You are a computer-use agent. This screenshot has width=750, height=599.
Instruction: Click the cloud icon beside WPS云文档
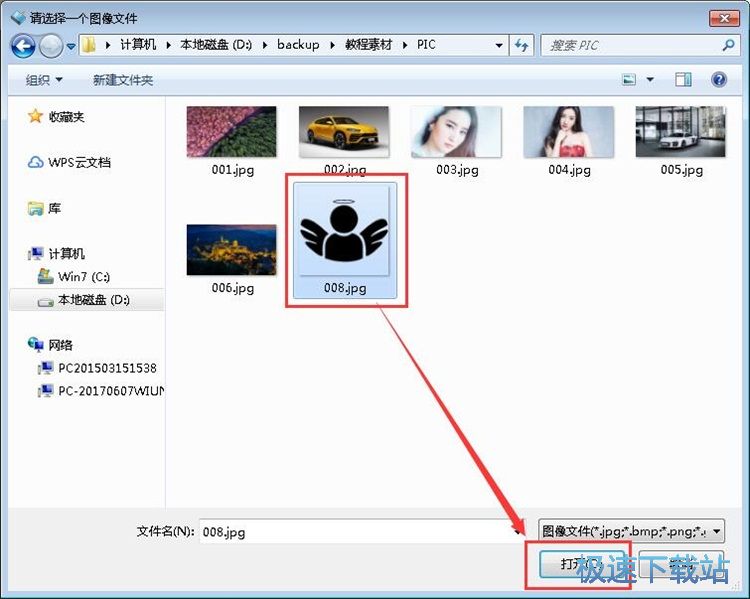(x=35, y=162)
